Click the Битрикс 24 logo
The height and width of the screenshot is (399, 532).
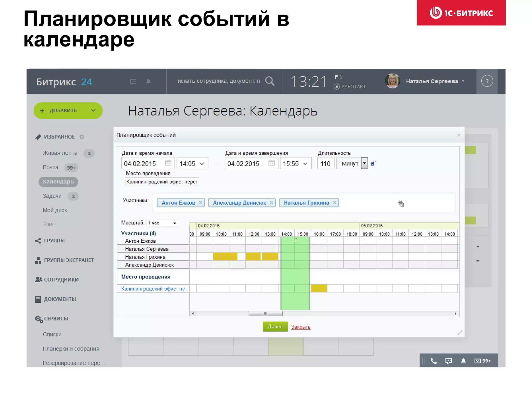coord(64,82)
